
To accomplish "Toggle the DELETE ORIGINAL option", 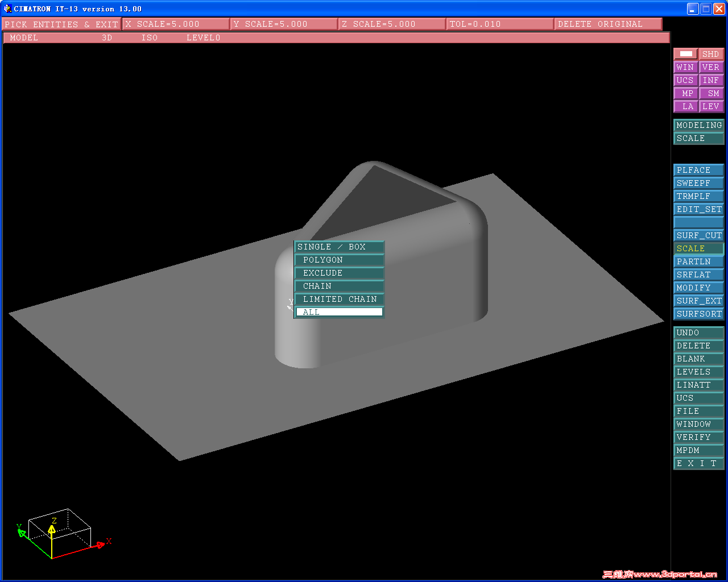I will (608, 24).
